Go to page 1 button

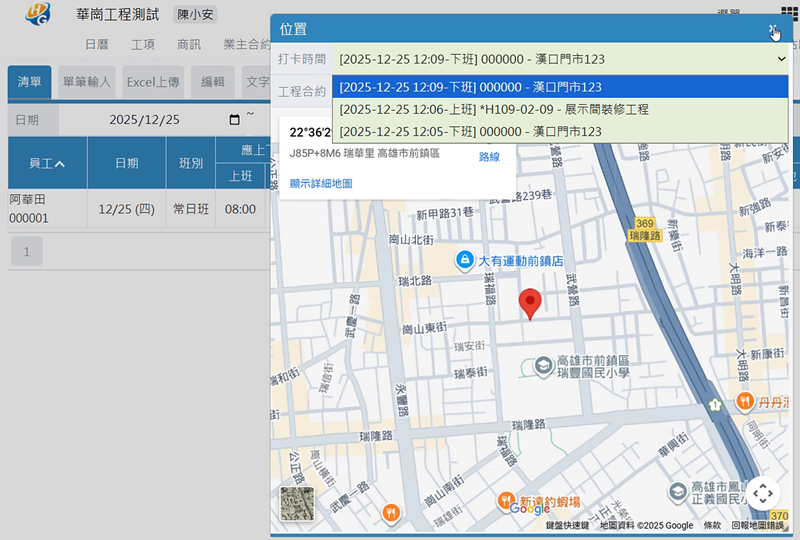coord(27,251)
